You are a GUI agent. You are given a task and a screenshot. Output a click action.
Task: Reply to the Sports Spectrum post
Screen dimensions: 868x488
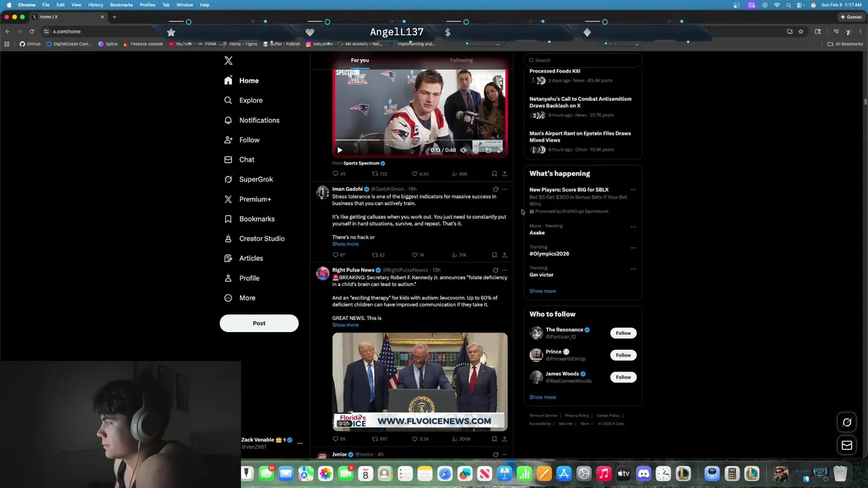point(338,174)
